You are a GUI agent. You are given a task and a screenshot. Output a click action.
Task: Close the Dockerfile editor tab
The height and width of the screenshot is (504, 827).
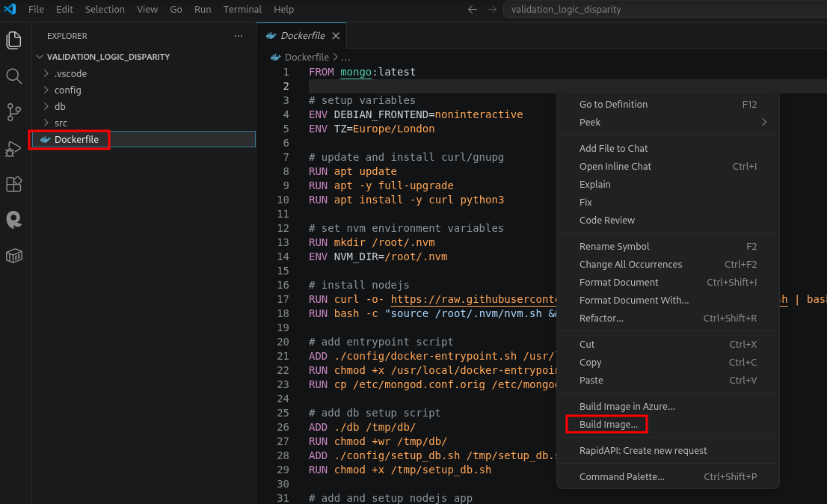click(336, 36)
